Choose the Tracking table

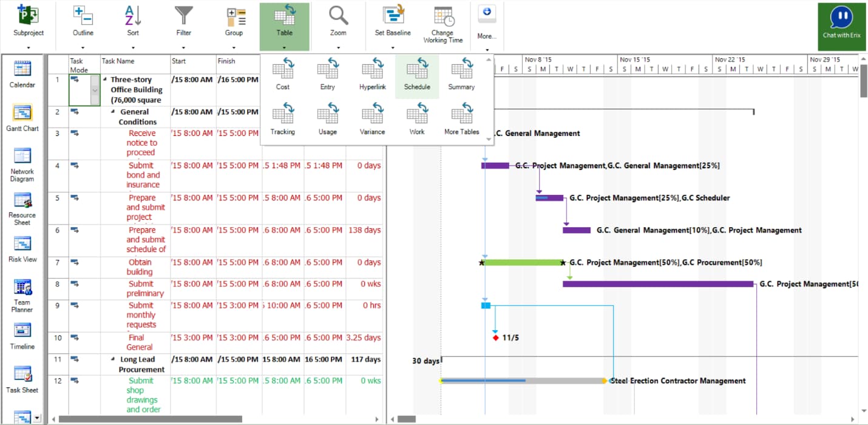click(283, 118)
